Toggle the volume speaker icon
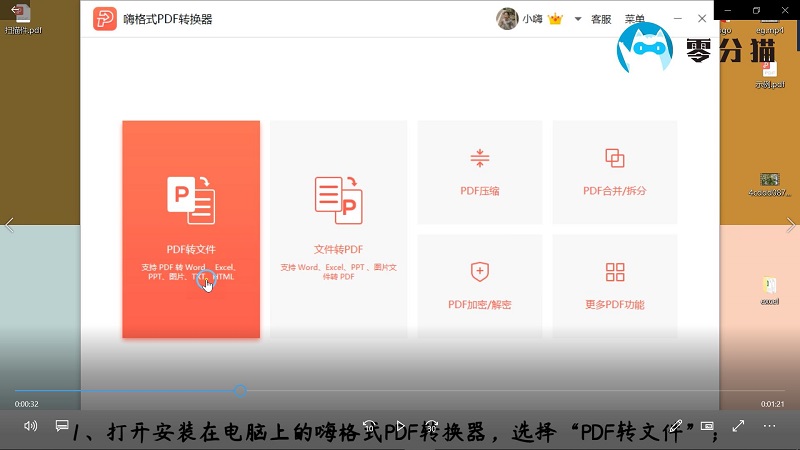Screen dimensions: 800x450 tap(31, 426)
